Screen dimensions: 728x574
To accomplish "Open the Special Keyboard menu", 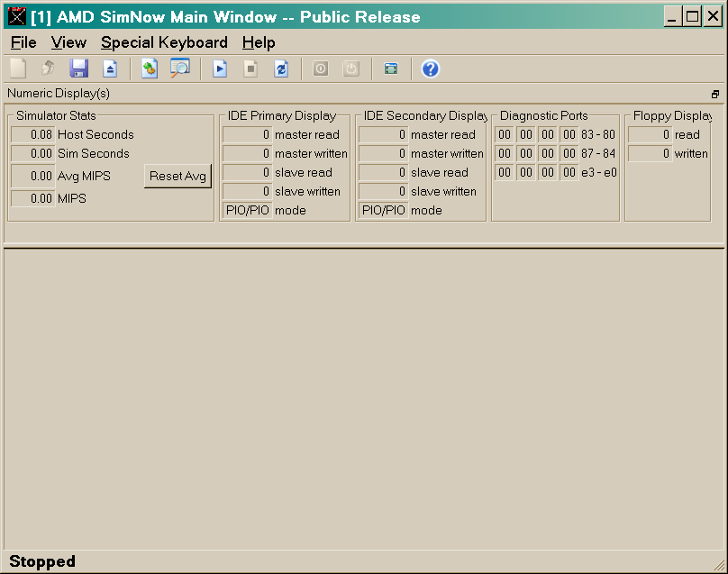I will click(164, 42).
